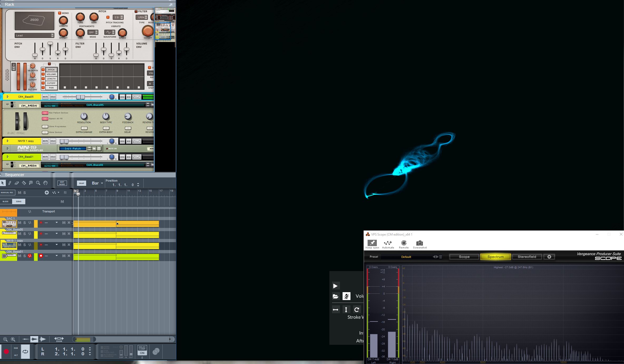624x364 pixels.
Task: Select the Hand tool in Sequencer
Action: click(x=45, y=183)
